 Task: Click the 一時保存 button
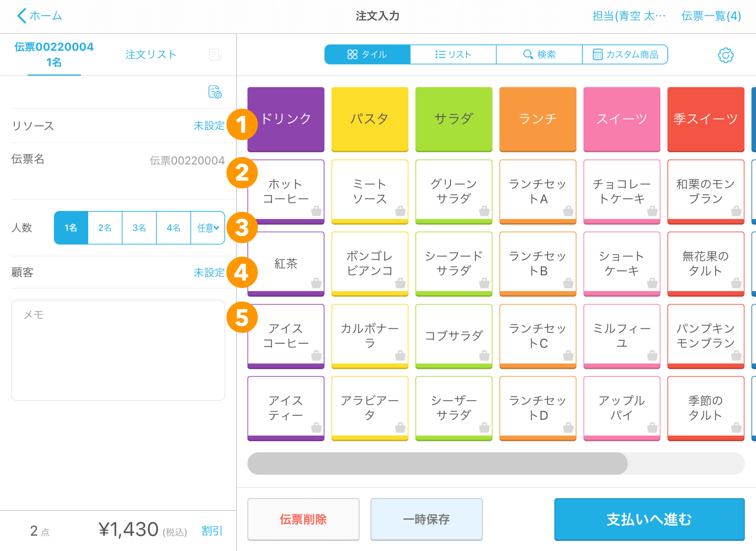[426, 519]
